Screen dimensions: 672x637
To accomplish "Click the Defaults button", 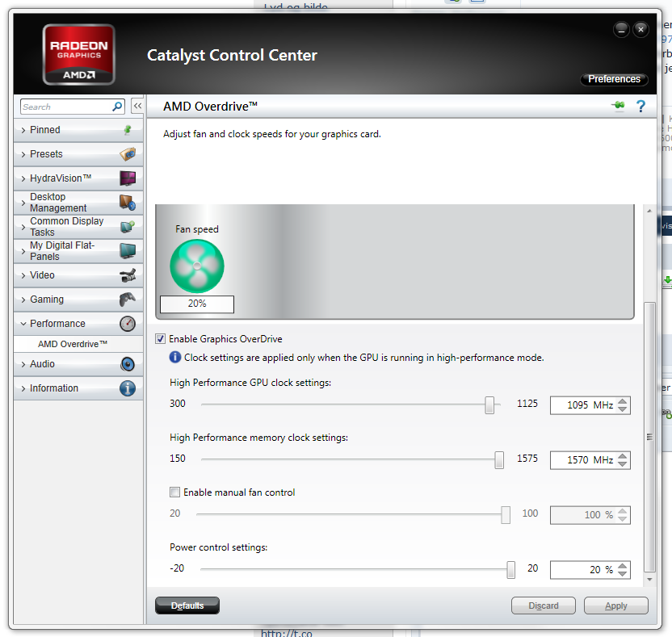I will click(x=187, y=606).
